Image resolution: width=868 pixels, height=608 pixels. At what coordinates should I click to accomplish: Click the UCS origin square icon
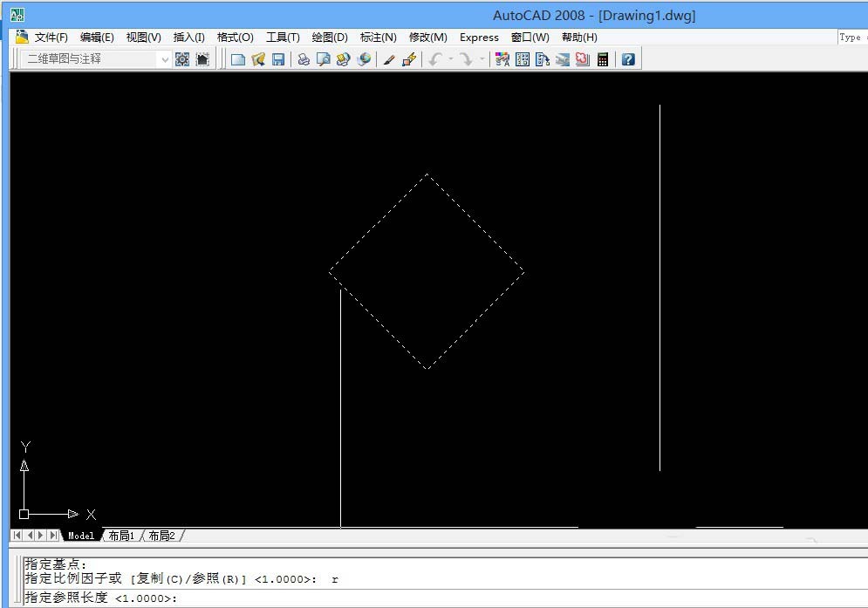click(x=24, y=514)
